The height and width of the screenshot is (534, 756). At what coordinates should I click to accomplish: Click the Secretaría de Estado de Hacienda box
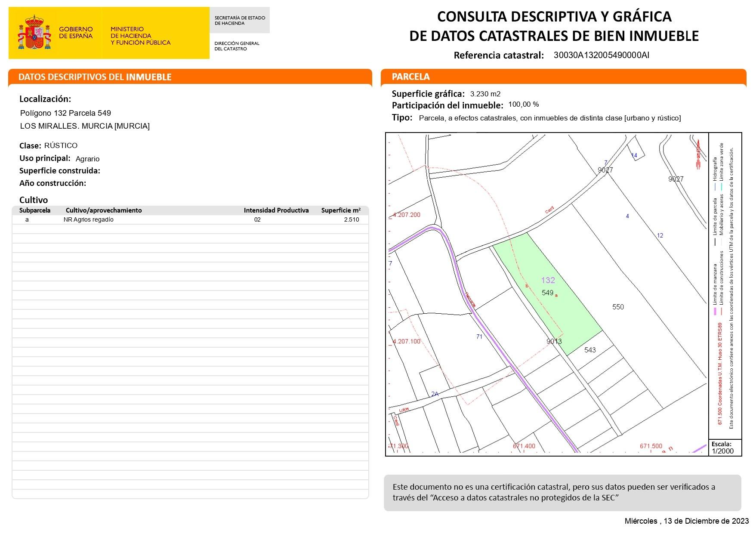pos(240,20)
